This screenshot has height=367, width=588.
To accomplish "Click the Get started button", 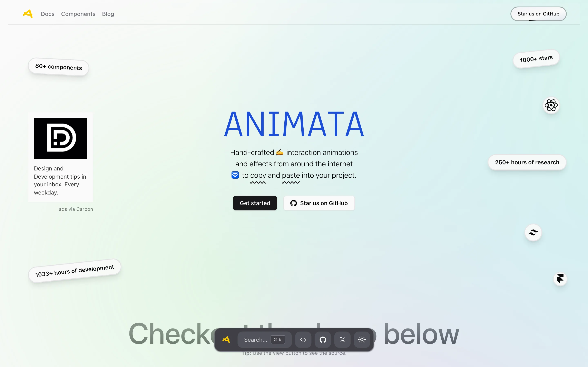I will point(255,203).
